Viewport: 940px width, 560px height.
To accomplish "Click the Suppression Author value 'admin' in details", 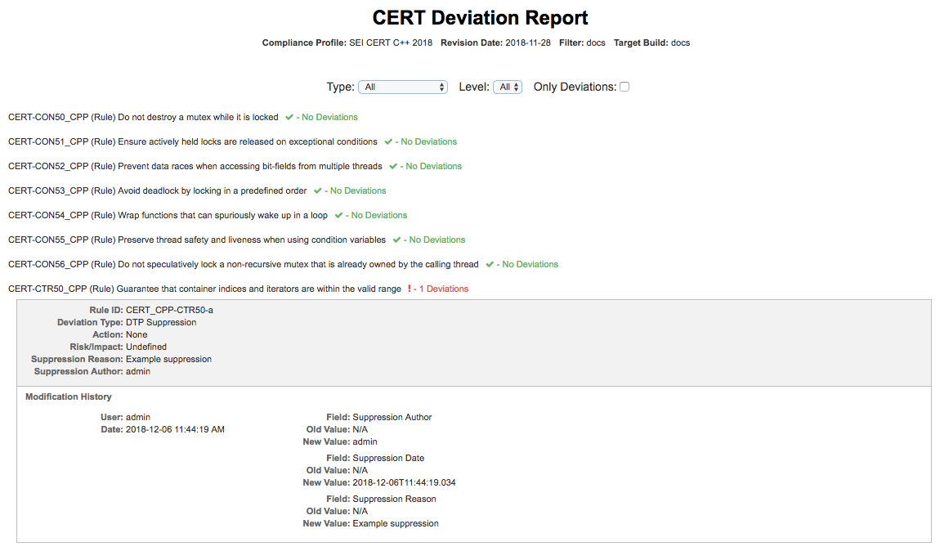I will [x=138, y=372].
